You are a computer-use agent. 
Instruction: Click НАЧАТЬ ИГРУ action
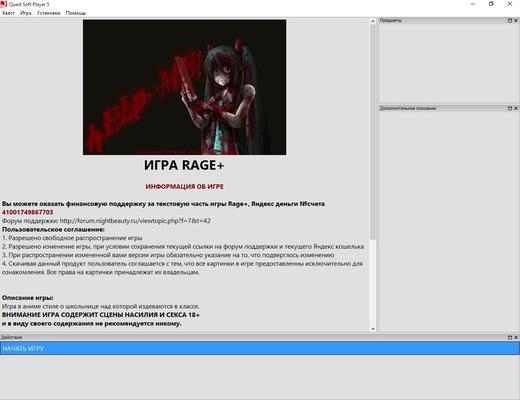(260, 348)
